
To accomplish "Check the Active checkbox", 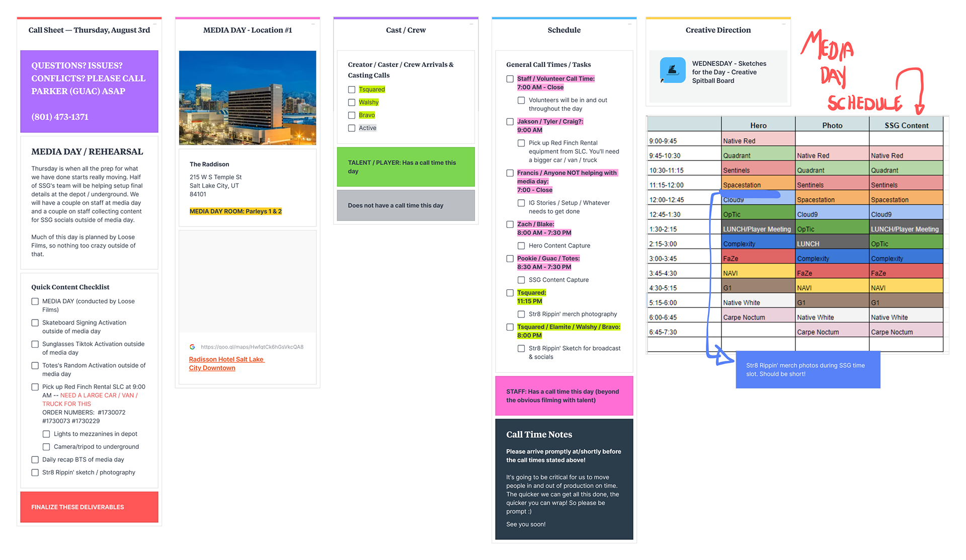I will coord(352,128).
